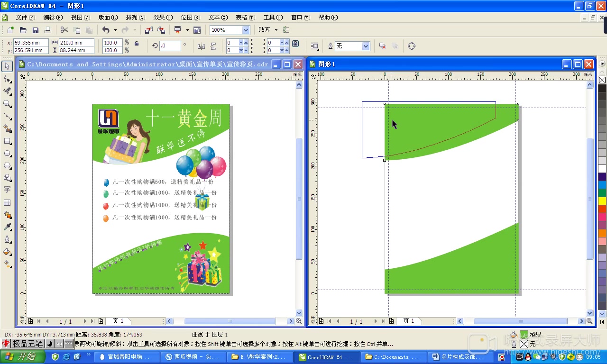Open navigator zoom in 图形1 window
The image size is (607, 364).
point(589,321)
